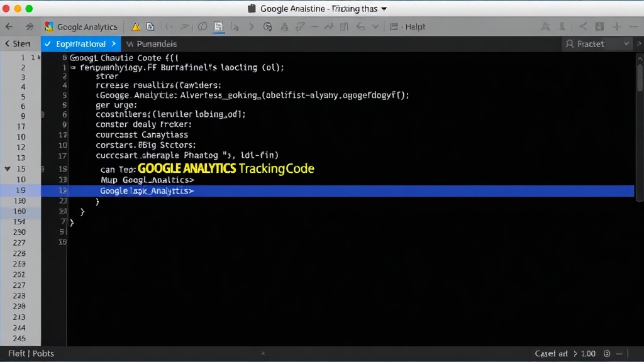Click the double-arrow forward icon
This screenshot has width=644, height=362.
click(x=29, y=26)
